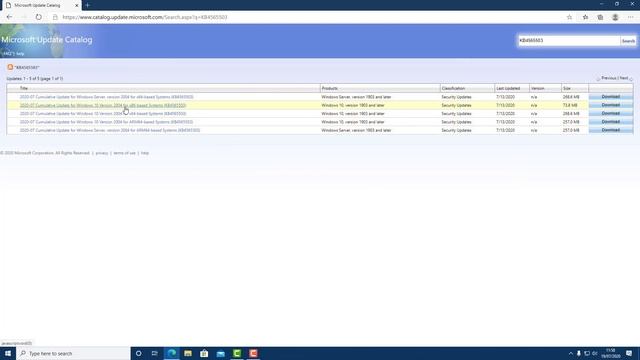Click the browser address bar URL
Screen dimensions: 640x360
pyautogui.click(x=145, y=17)
